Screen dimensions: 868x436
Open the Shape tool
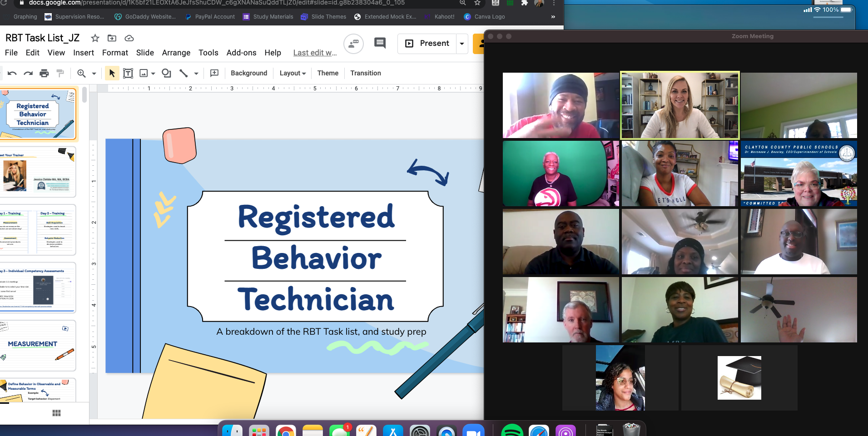click(167, 73)
